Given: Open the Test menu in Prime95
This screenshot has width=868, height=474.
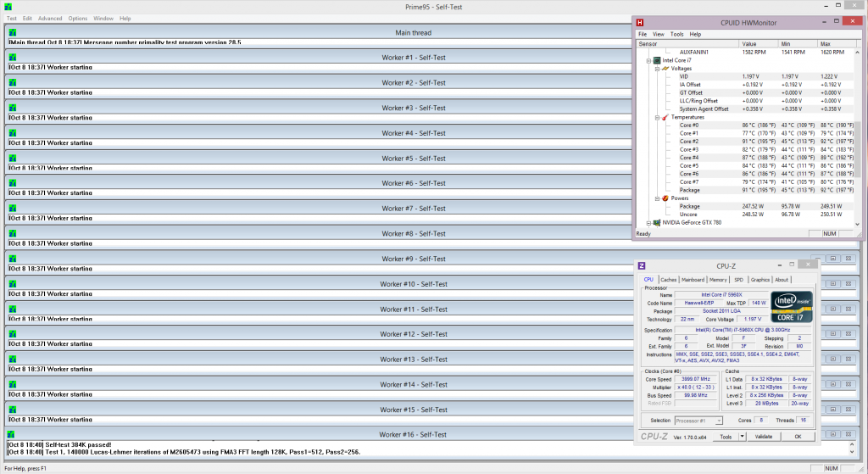Looking at the screenshot, I should 12,19.
